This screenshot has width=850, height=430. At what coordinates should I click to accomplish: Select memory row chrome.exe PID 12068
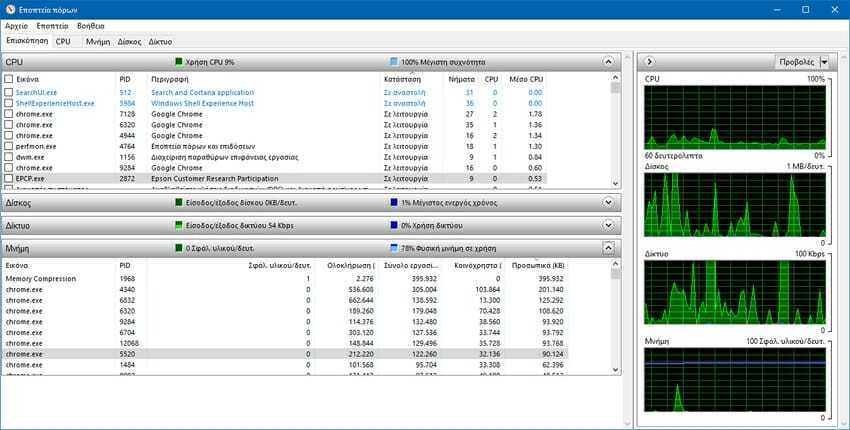click(x=286, y=343)
